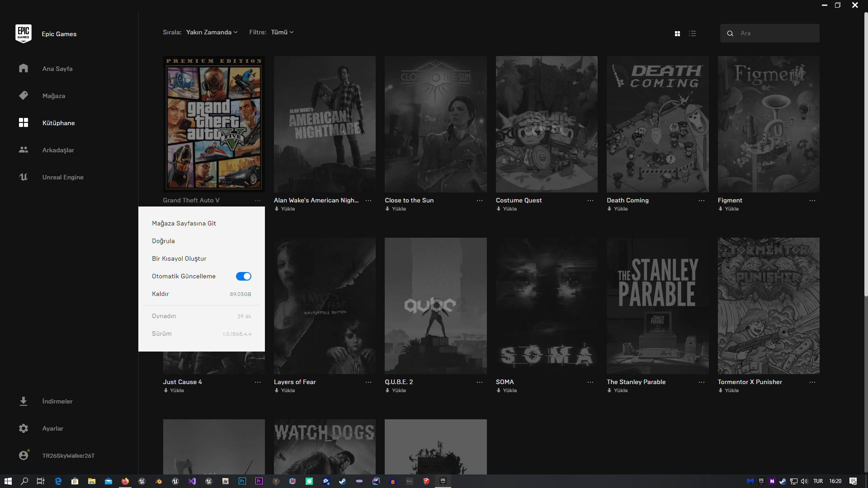
Task: Open The Stanley Parable cover thumbnail
Action: 657,306
